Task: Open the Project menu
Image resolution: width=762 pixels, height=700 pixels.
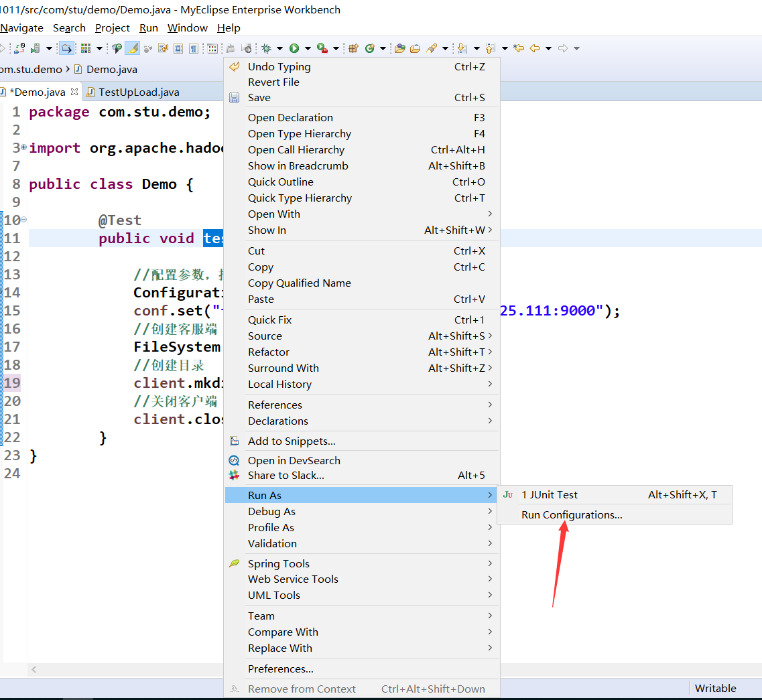Action: [x=113, y=27]
